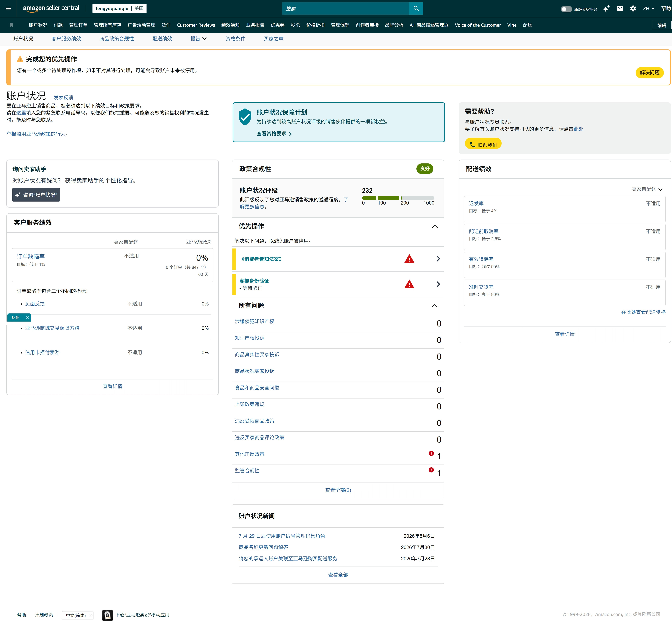The height and width of the screenshot is (635, 672).
Task: Open 涉嫌侵犯知识产权 issue link
Action: coord(255,322)
